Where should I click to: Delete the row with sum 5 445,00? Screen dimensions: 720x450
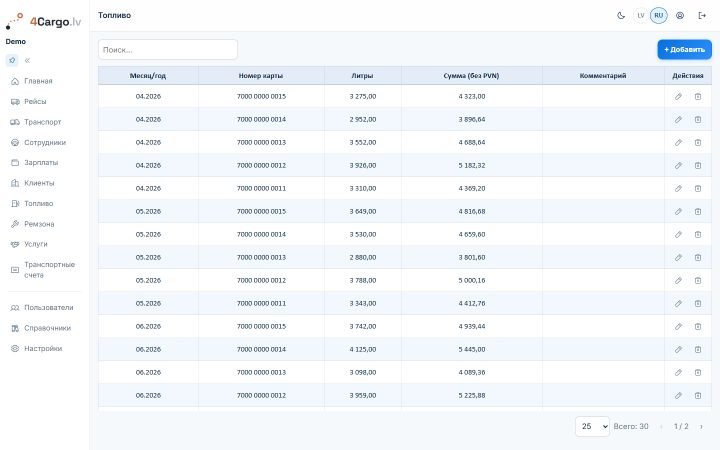(698, 349)
